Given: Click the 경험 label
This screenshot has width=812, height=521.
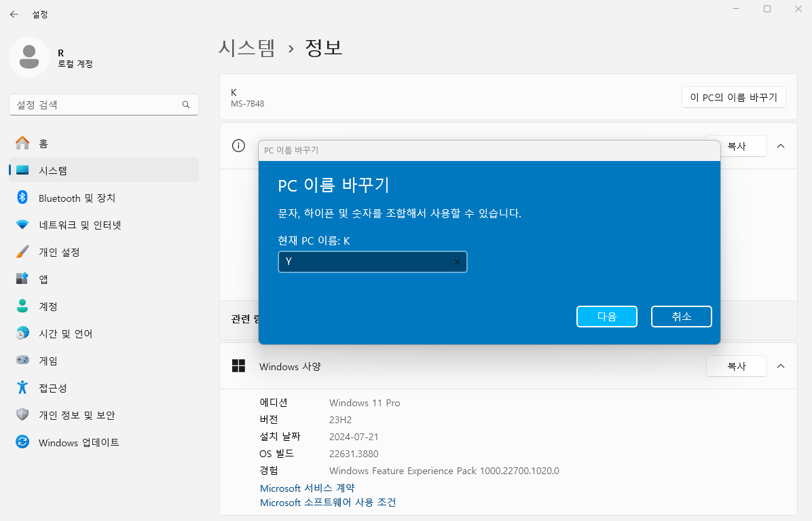Looking at the screenshot, I should click(269, 470).
